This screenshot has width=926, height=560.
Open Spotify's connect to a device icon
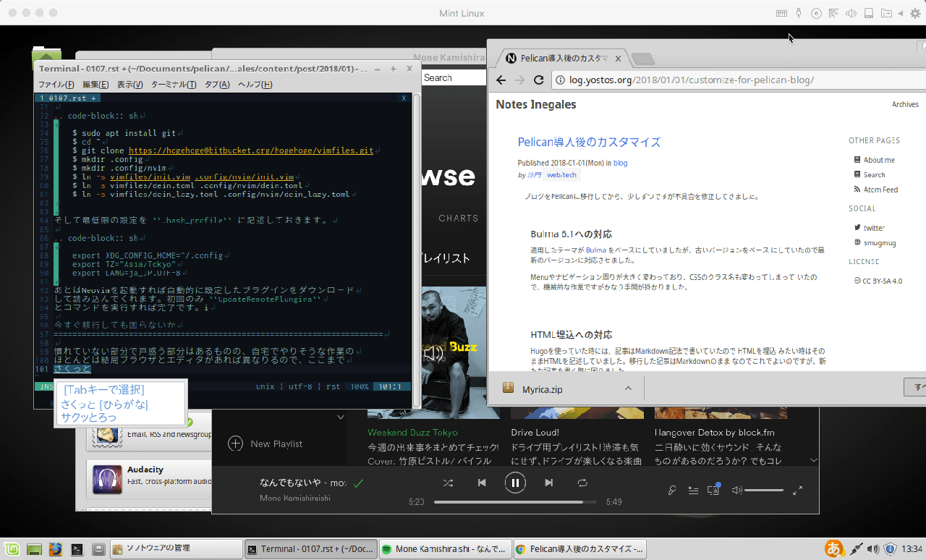[x=713, y=490]
